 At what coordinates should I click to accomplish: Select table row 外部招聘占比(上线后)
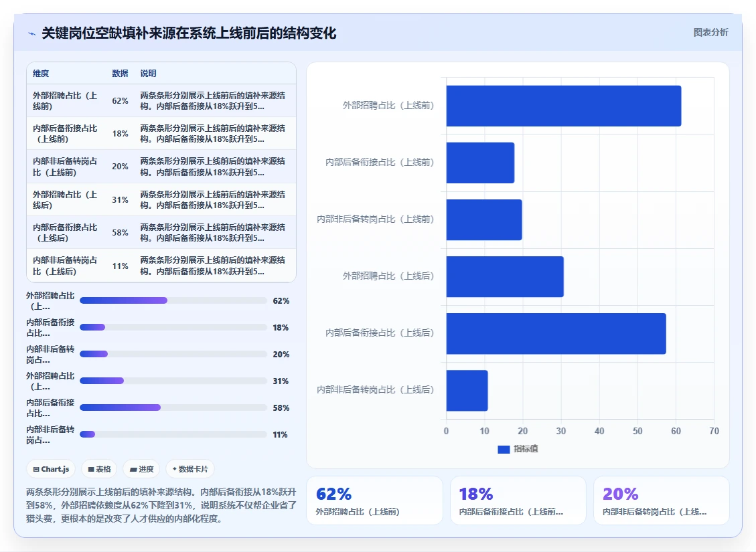pos(161,199)
